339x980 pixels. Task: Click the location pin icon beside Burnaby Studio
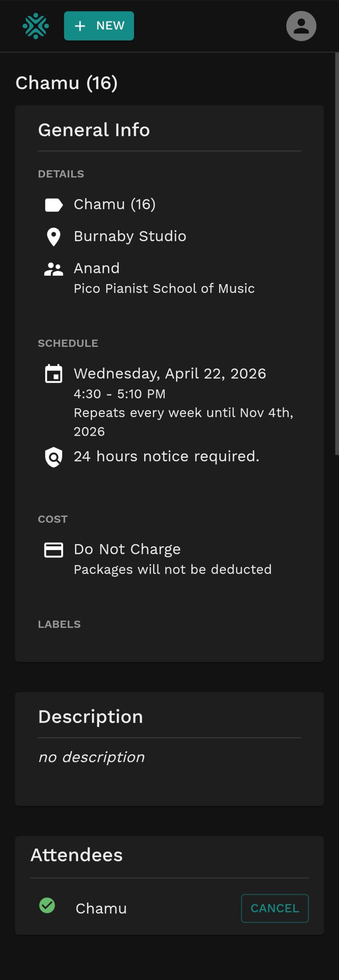(54, 237)
